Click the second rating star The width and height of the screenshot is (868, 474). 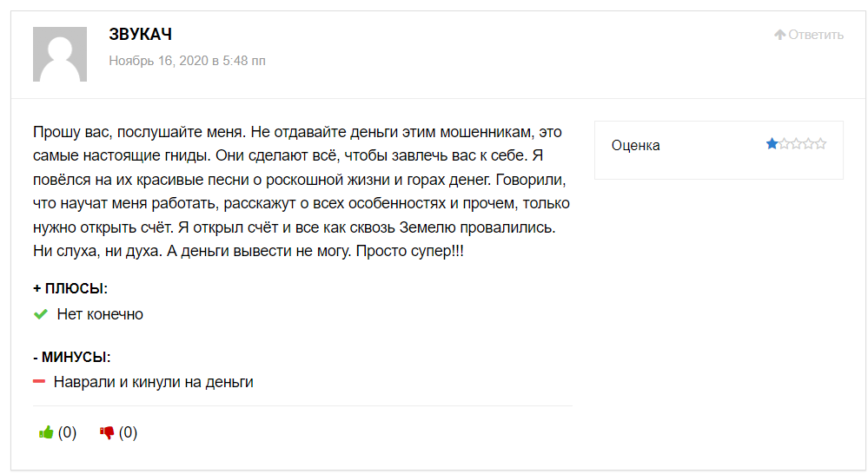[x=784, y=144]
